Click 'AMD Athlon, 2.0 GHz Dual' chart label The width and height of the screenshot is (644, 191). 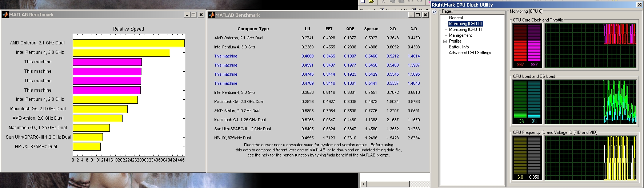point(38,118)
